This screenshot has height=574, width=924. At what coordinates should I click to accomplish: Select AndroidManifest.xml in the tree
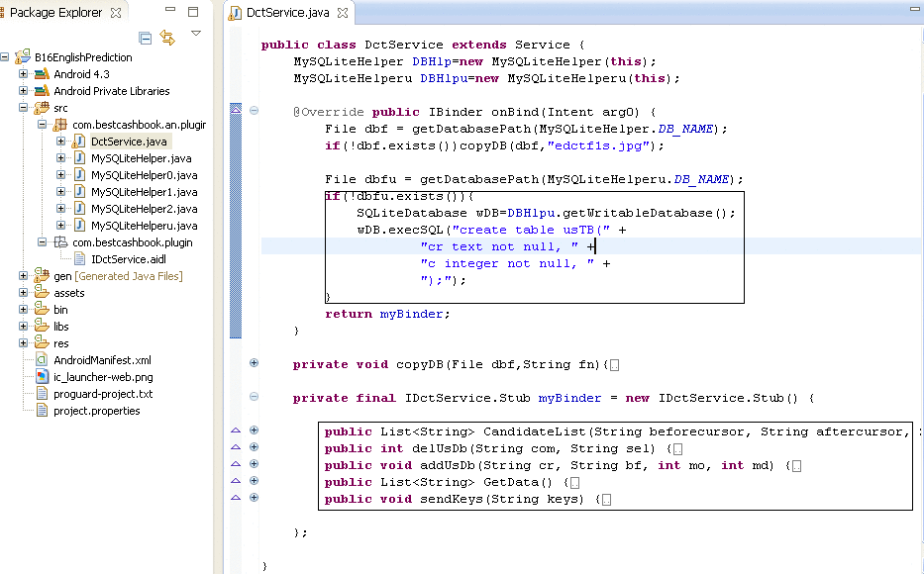click(x=102, y=359)
